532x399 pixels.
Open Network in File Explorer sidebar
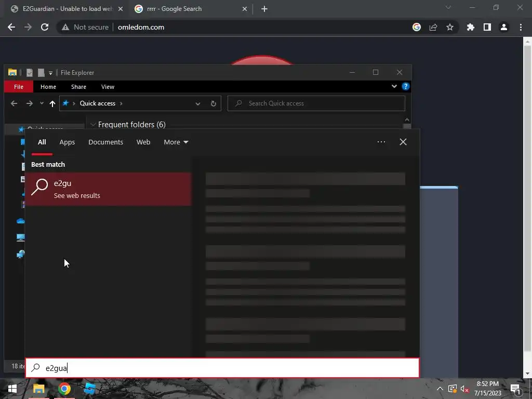pos(20,254)
